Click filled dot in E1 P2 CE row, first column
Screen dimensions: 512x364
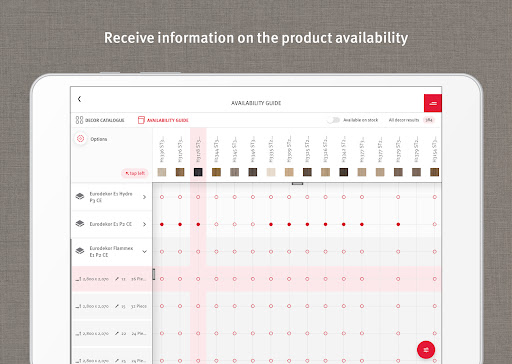pyautogui.click(x=162, y=224)
